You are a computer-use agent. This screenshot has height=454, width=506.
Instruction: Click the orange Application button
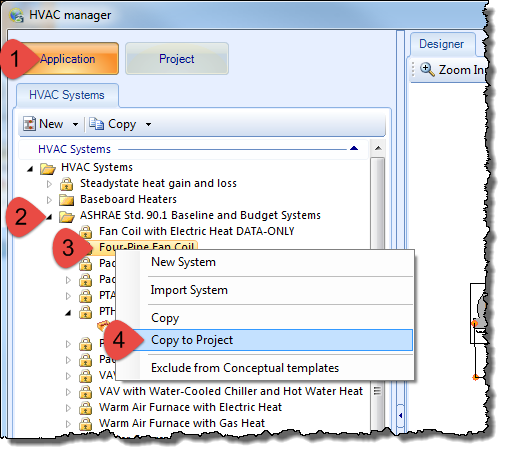68,59
